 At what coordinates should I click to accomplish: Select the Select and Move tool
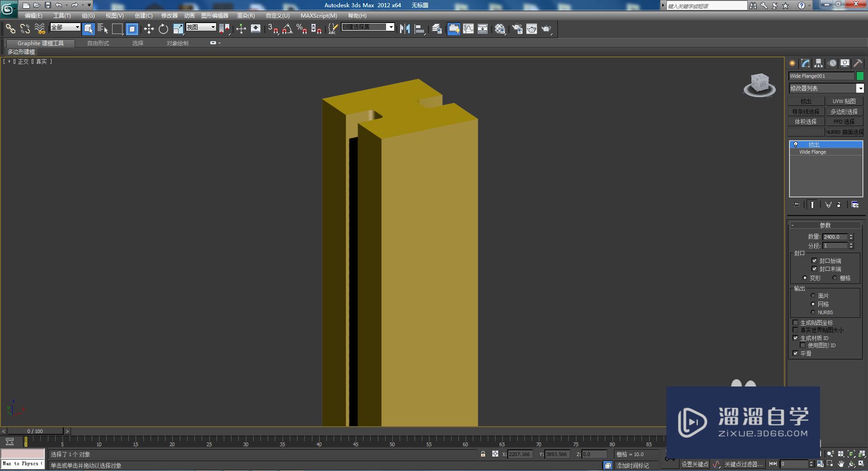(149, 29)
